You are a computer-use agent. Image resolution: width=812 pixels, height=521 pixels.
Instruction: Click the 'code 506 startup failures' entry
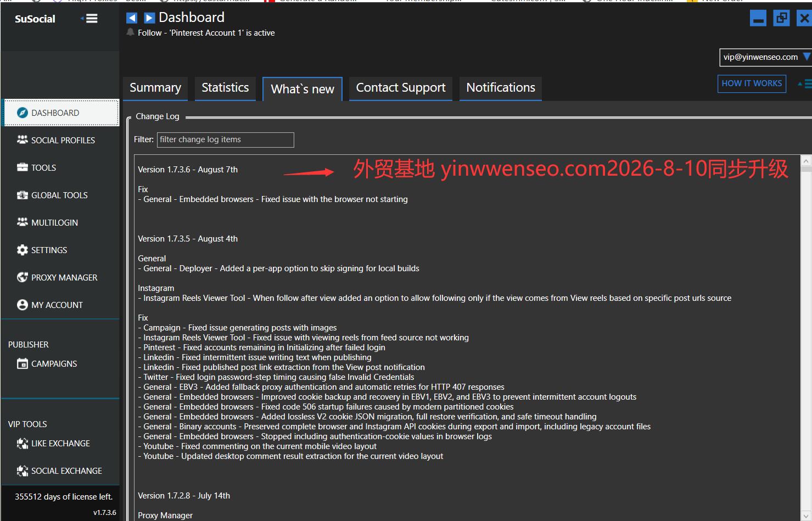tap(326, 407)
